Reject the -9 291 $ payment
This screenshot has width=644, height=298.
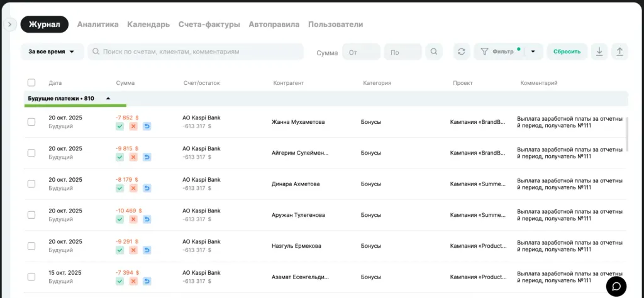[x=133, y=250]
